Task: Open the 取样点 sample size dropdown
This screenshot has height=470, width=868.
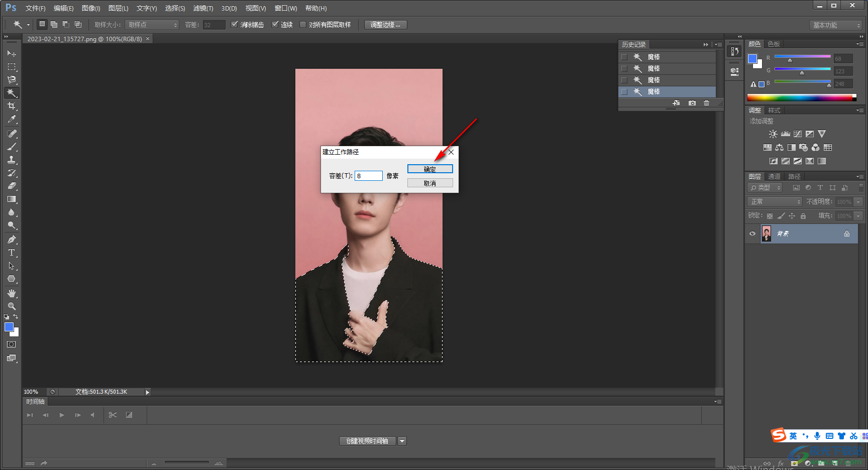Action: pyautogui.click(x=152, y=25)
